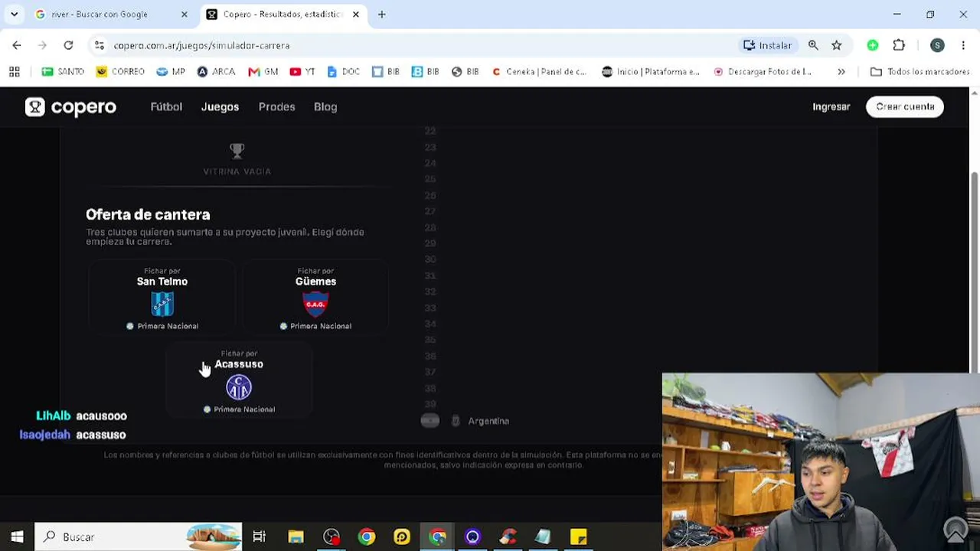Open the Chrome three-dot menu
Screen dimensions: 980x551
coord(963,45)
